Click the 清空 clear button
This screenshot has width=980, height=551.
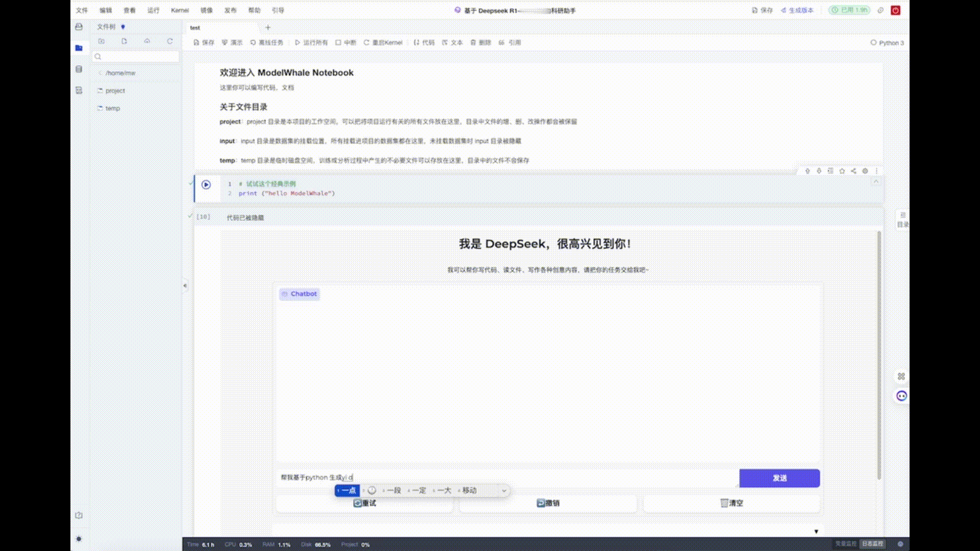pyautogui.click(x=732, y=503)
